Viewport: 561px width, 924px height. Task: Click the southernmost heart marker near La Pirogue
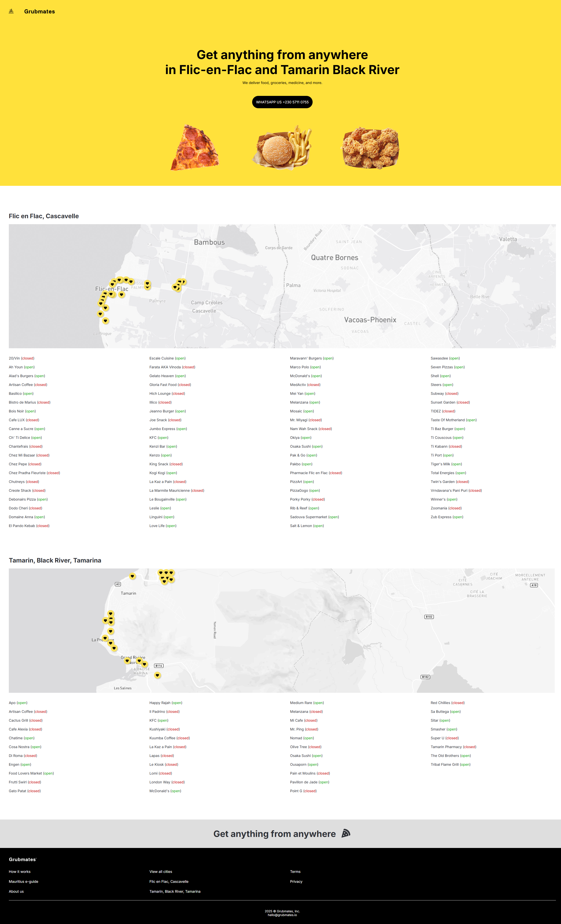pos(105,321)
